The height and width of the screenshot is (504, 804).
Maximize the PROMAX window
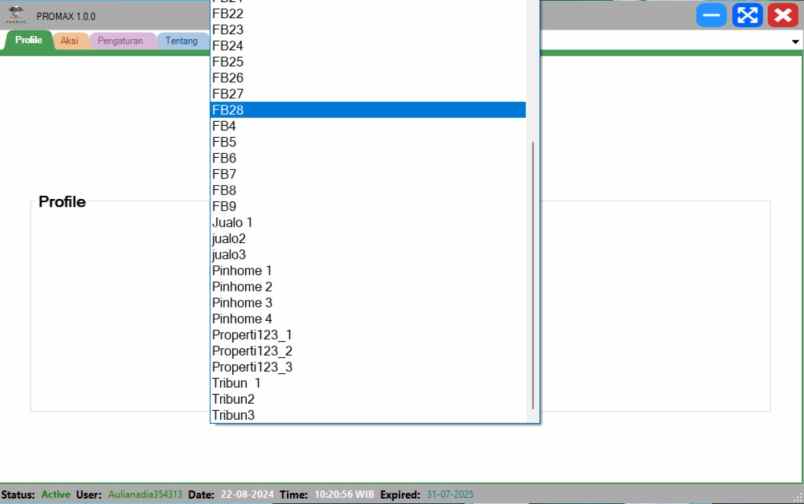pos(747,15)
